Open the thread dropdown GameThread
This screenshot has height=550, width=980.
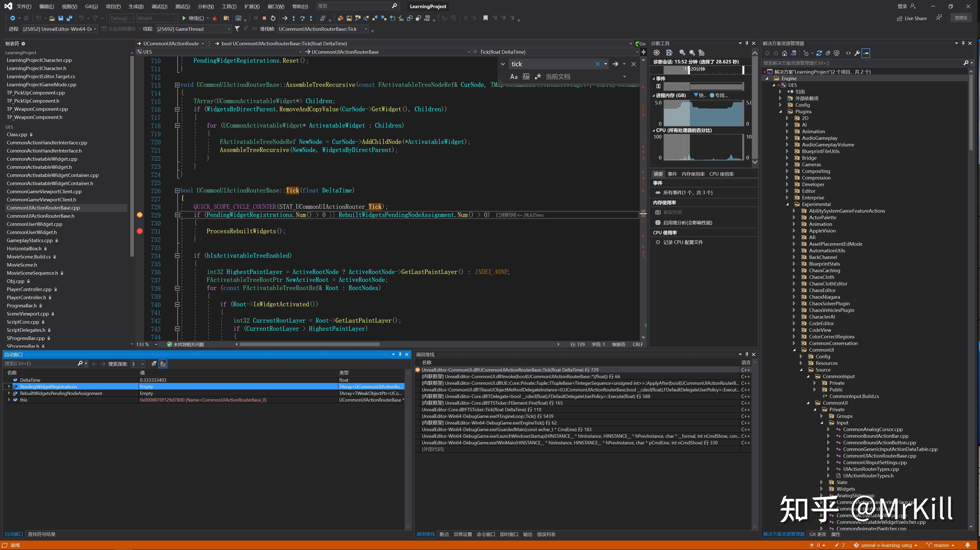pyautogui.click(x=194, y=29)
